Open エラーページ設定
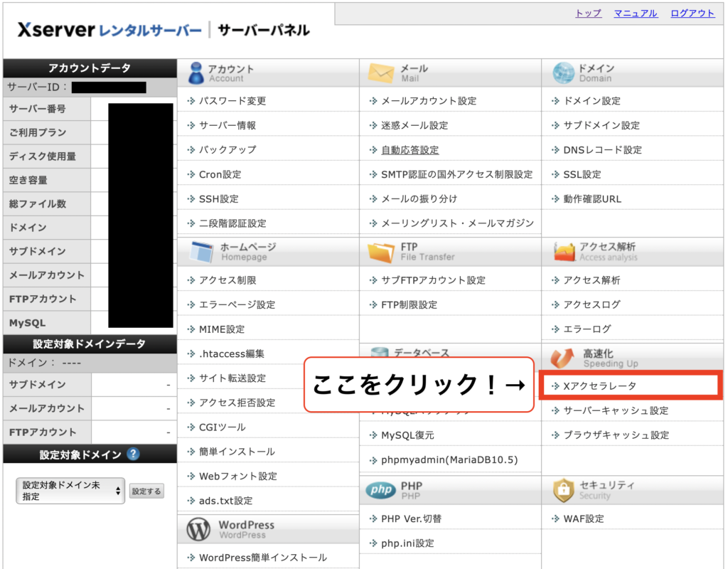This screenshot has height=569, width=728. coord(237,304)
